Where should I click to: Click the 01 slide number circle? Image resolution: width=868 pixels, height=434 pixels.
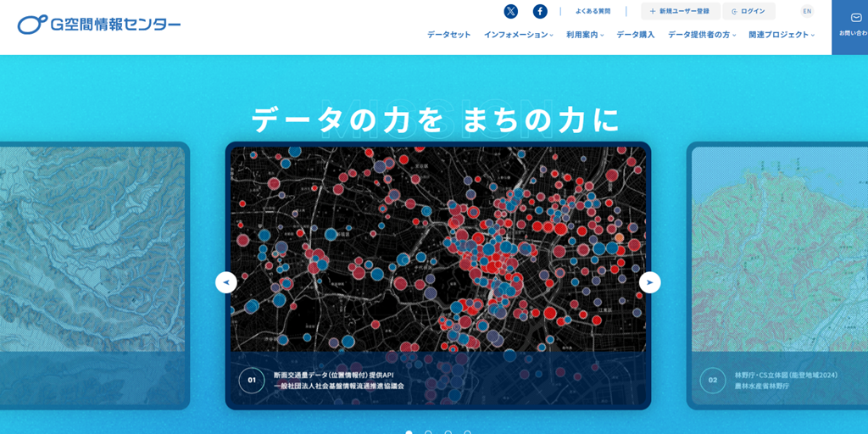tap(252, 381)
